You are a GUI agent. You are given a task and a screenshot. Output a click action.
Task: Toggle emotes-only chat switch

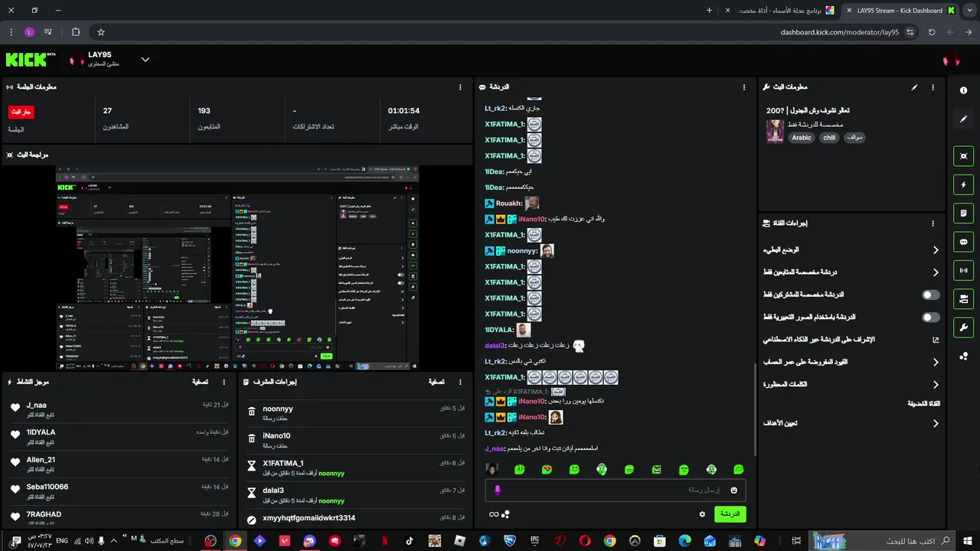(x=931, y=317)
